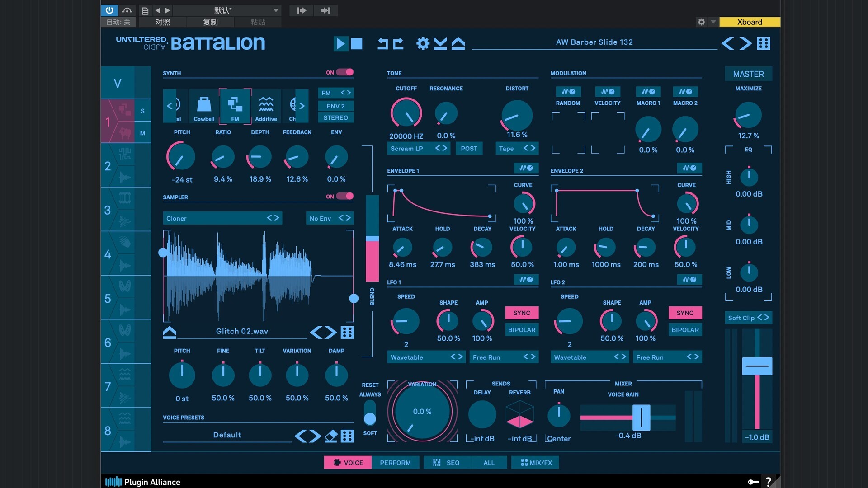The image size is (868, 488).
Task: Change the Cloner sampler mode selector
Action: pyautogui.click(x=222, y=218)
